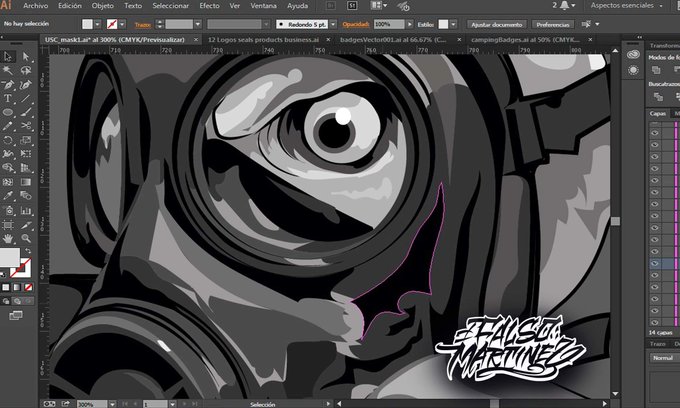The width and height of the screenshot is (680, 408).
Task: Pick the Line Segment tool
Action: pyautogui.click(x=26, y=98)
